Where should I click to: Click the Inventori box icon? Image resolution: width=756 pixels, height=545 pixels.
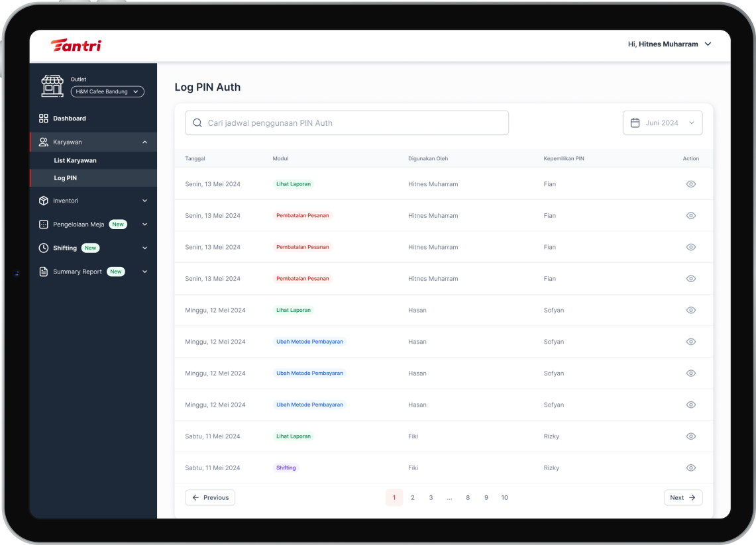tap(43, 201)
